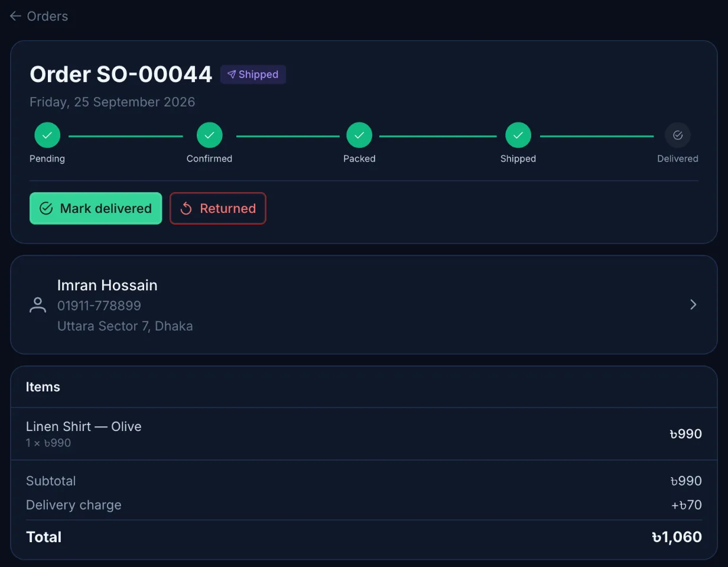Click the back arrow icon beside Orders
728x567 pixels.
coord(16,16)
